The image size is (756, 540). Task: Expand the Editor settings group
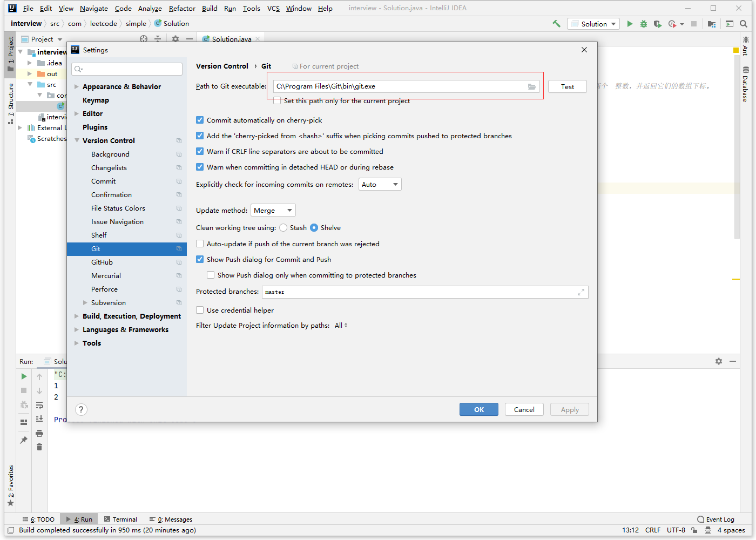click(x=77, y=113)
